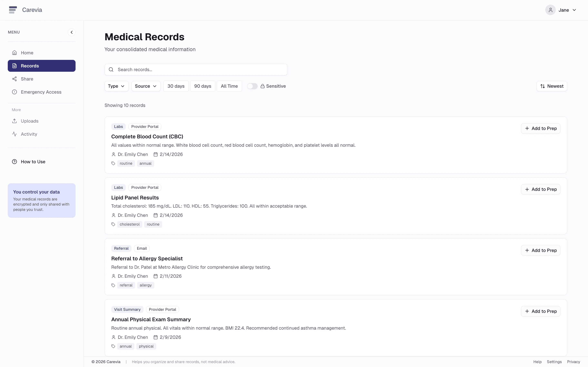
Task: Filter records to 30 days
Action: coord(176,86)
